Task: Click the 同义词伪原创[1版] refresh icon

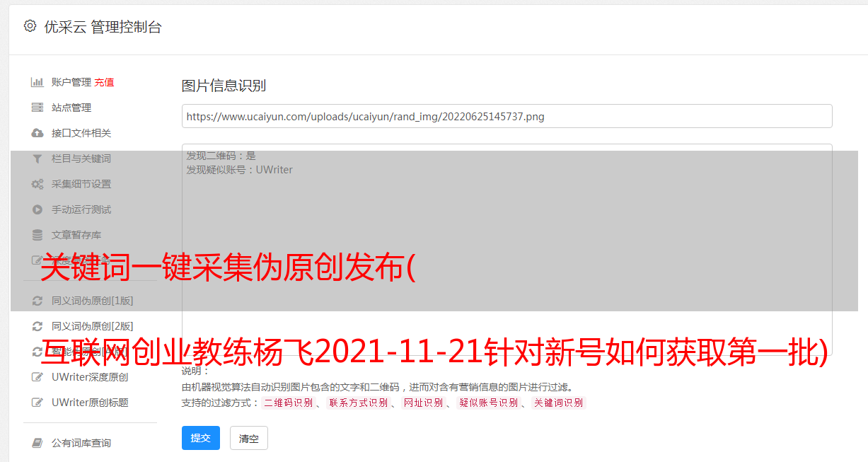Action: click(37, 301)
